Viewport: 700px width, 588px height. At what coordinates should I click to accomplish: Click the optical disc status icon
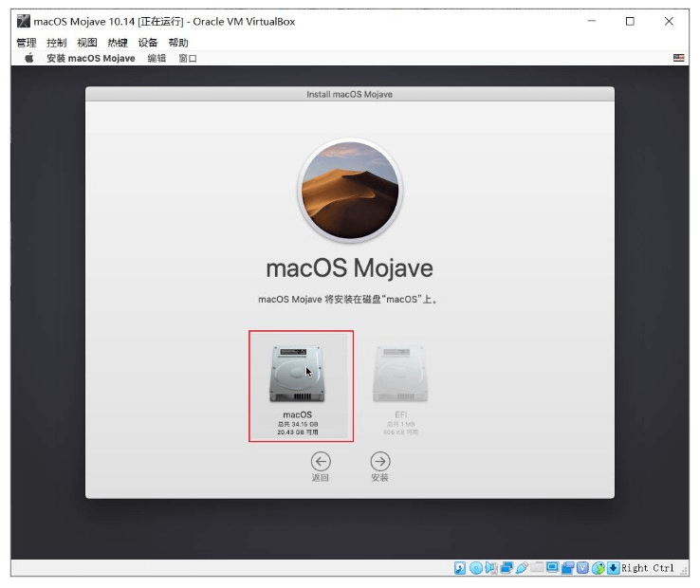(475, 568)
